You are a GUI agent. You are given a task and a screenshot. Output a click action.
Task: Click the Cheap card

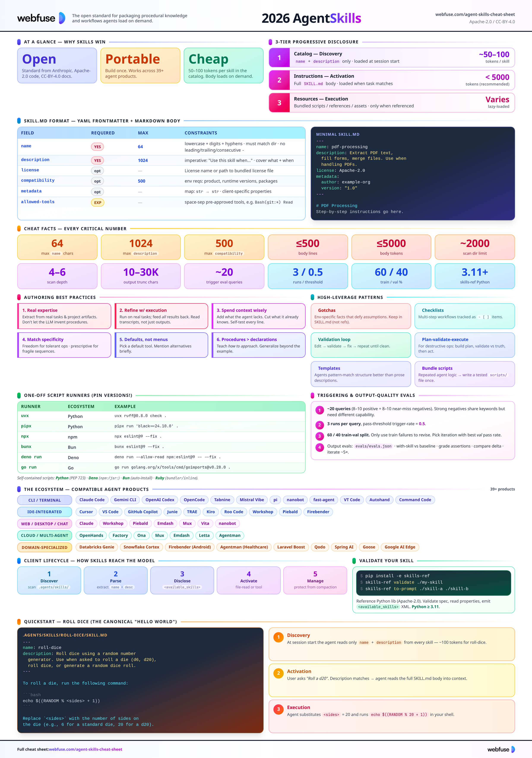pos(224,65)
